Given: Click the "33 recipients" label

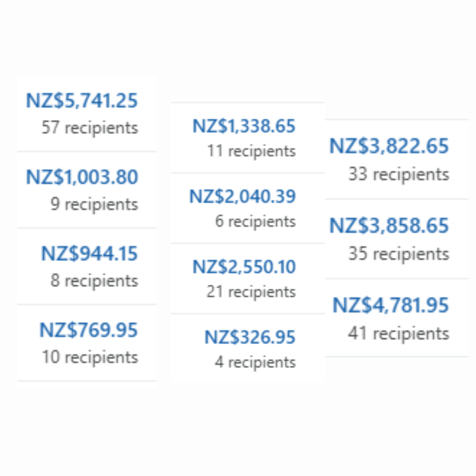Looking at the screenshot, I should point(399,175).
